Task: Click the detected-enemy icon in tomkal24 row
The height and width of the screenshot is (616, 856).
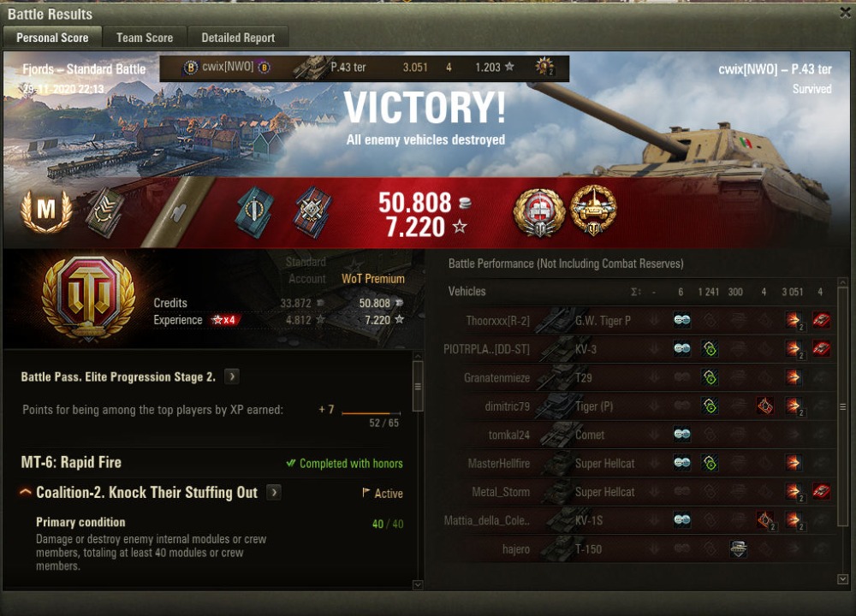Action: [682, 435]
